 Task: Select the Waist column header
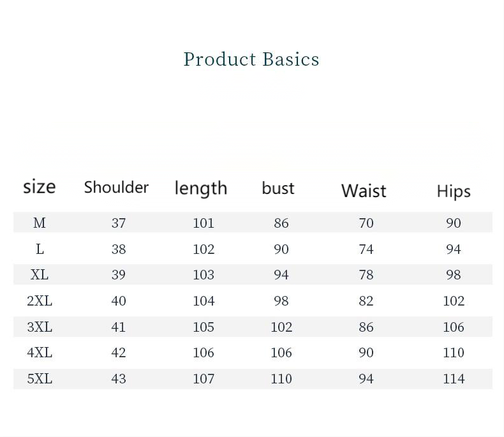click(x=364, y=191)
